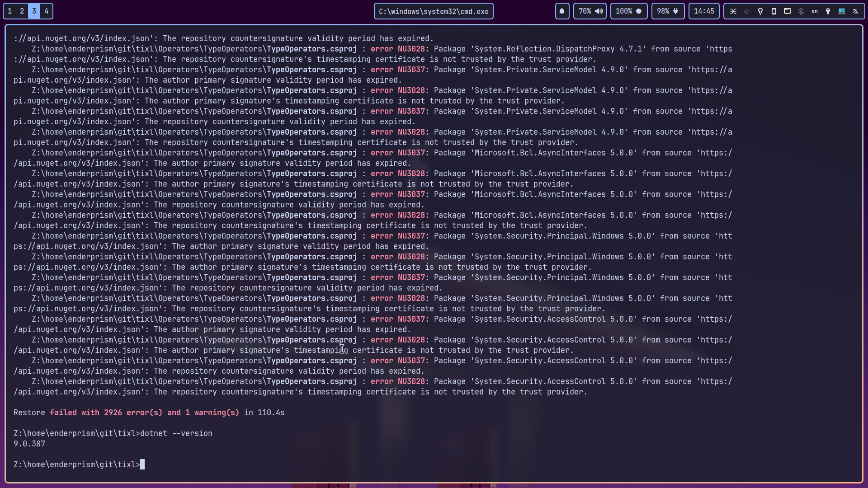The width and height of the screenshot is (868, 488).
Task: Click the laptop monitor tray icon
Action: click(842, 11)
